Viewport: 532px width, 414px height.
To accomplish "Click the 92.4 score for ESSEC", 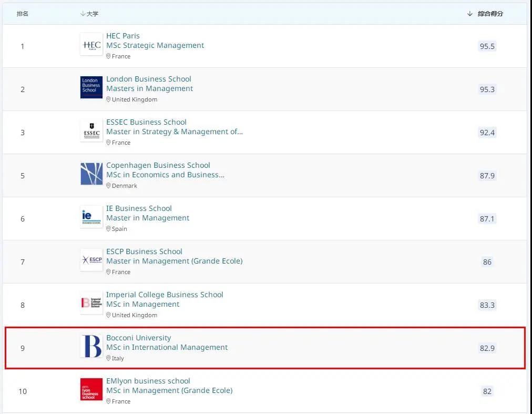I will pos(487,133).
